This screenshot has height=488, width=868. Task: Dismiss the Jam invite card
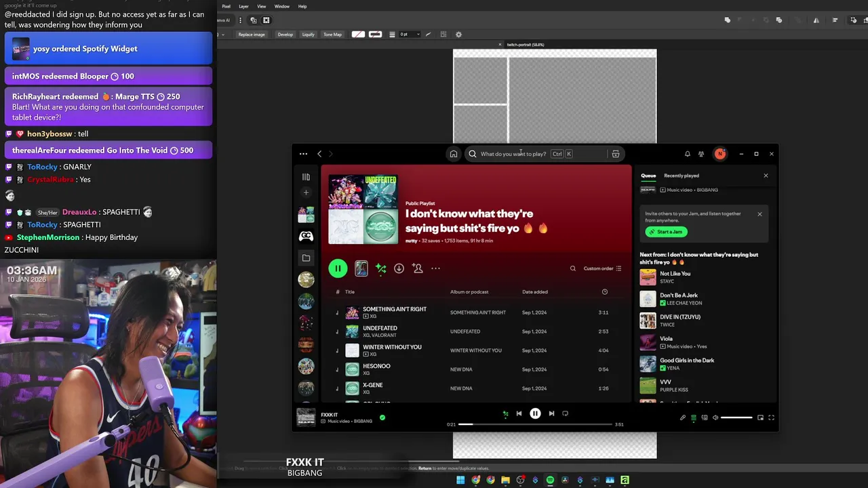[759, 214]
